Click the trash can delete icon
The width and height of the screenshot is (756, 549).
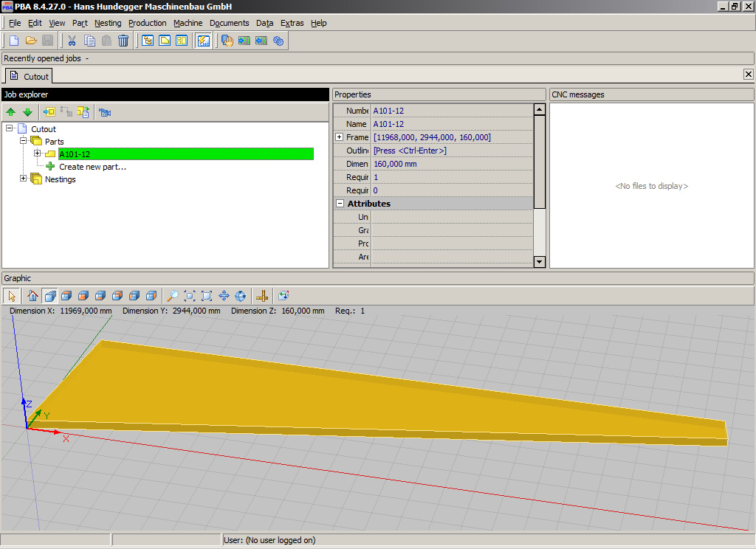(x=123, y=41)
